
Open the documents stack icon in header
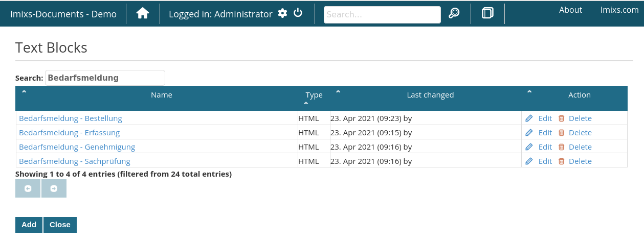[487, 14]
